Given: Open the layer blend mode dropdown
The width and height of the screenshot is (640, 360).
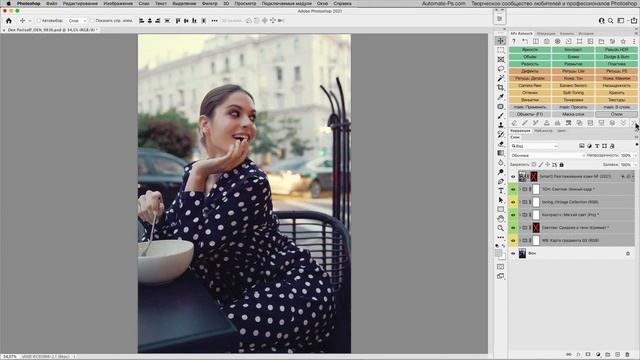Looking at the screenshot, I should point(548,156).
